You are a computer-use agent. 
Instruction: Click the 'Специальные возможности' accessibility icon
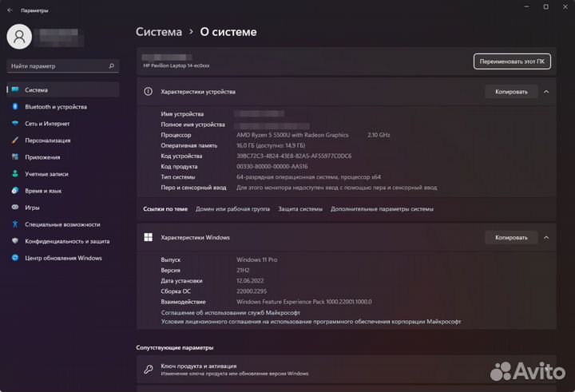pyautogui.click(x=15, y=224)
